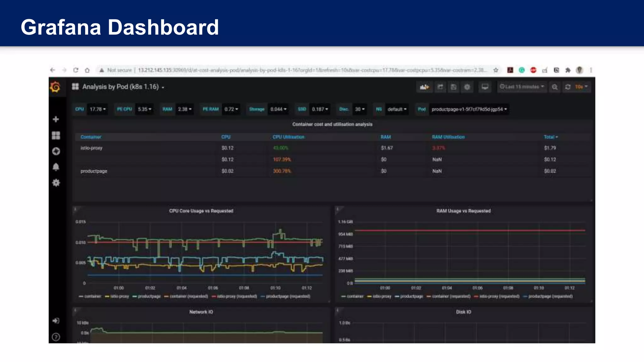Open Network IO panel title menu

201,312
